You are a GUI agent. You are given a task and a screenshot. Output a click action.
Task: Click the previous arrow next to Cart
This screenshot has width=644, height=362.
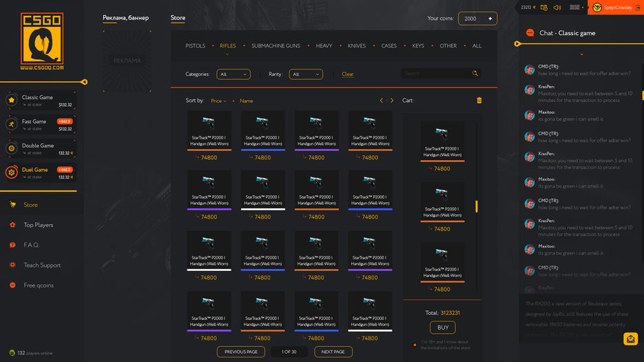[381, 101]
